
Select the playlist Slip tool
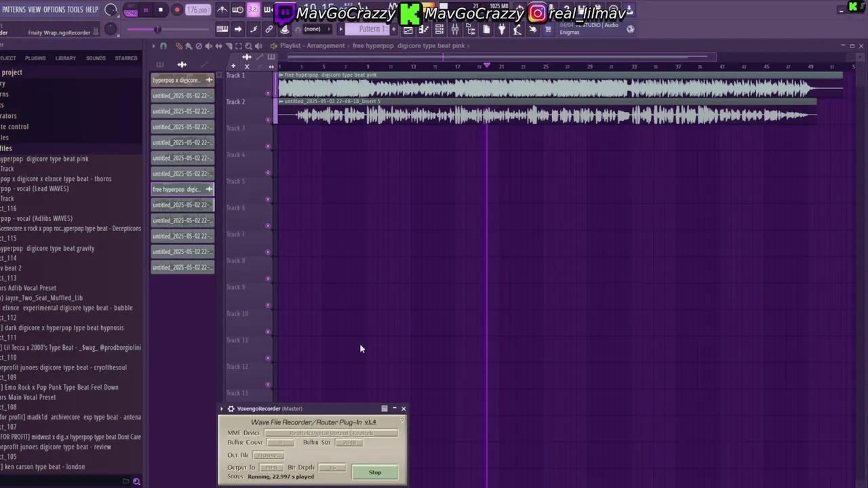point(218,46)
